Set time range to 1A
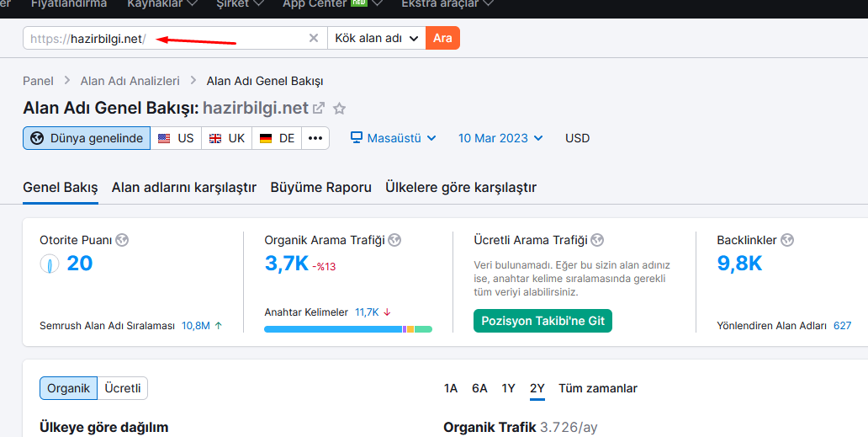This screenshot has height=437, width=868. pyautogui.click(x=451, y=388)
